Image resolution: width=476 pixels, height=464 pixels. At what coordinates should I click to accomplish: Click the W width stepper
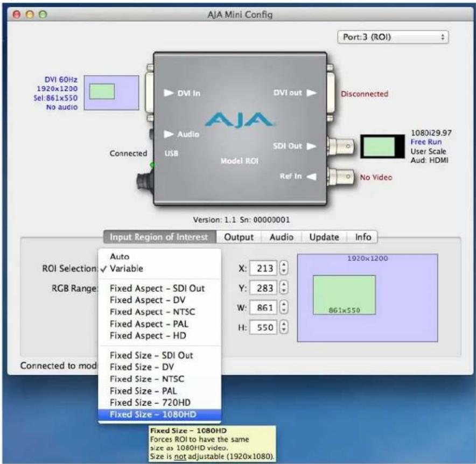[284, 307]
